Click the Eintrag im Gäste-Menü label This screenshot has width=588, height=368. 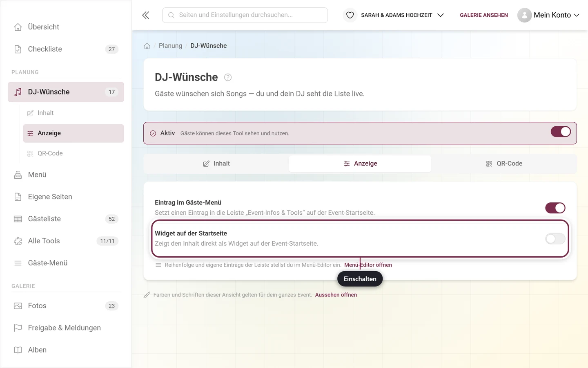[188, 202]
